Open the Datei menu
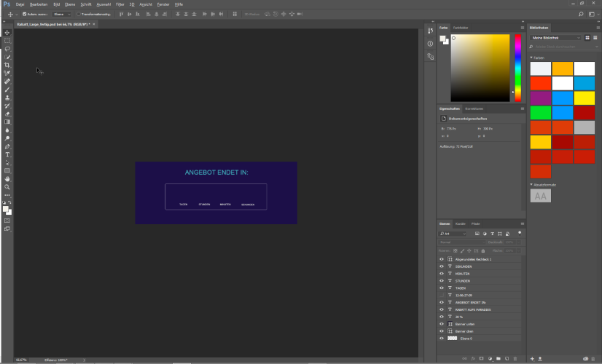Viewport: 602px width, 364px height. (x=20, y=4)
